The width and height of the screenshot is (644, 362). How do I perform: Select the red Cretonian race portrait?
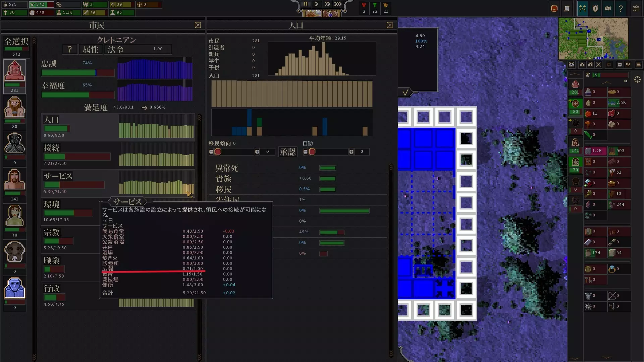pos(14,71)
